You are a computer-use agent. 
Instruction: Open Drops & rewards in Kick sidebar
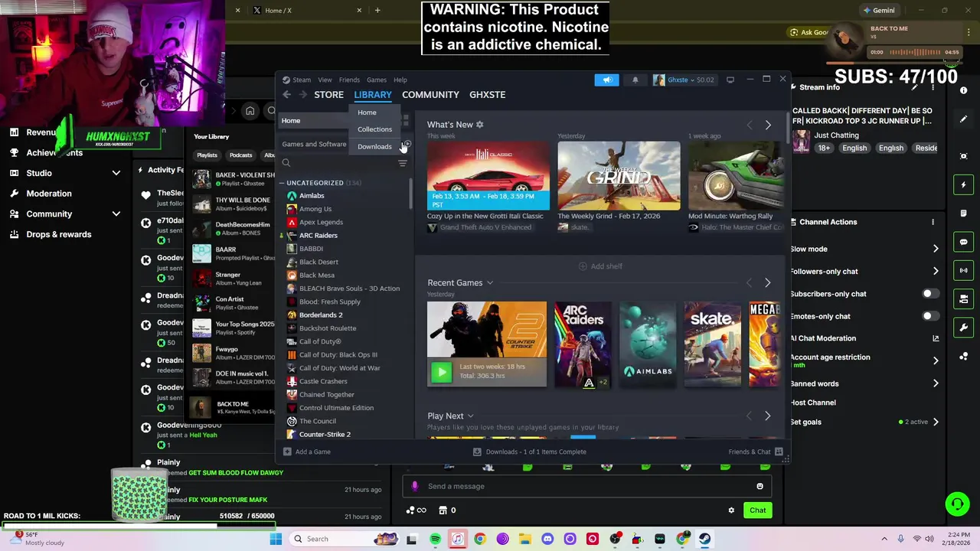click(59, 235)
